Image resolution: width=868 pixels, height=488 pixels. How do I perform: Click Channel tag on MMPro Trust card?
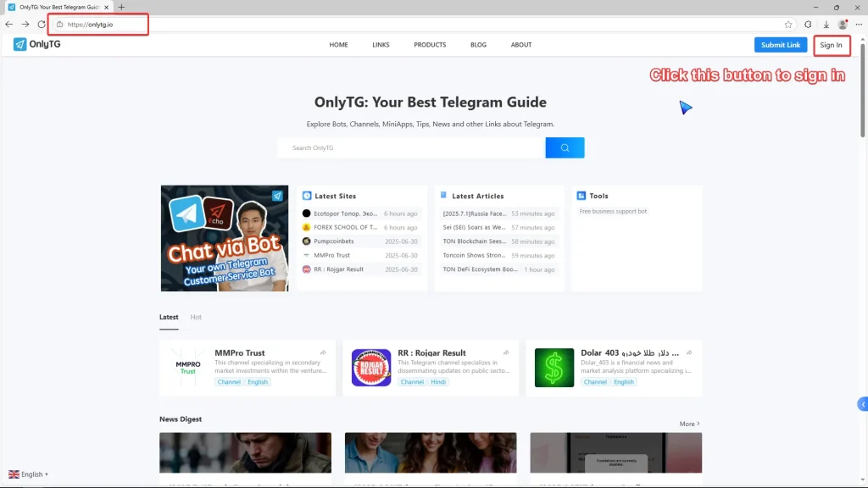click(x=229, y=382)
